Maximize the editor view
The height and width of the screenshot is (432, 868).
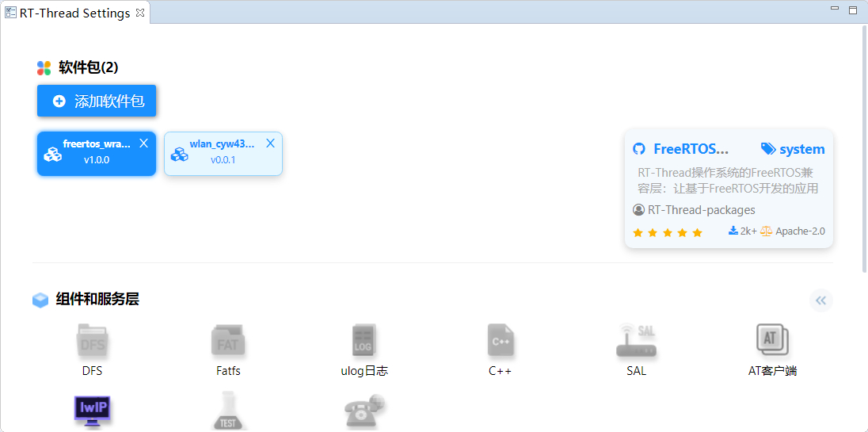pos(852,10)
